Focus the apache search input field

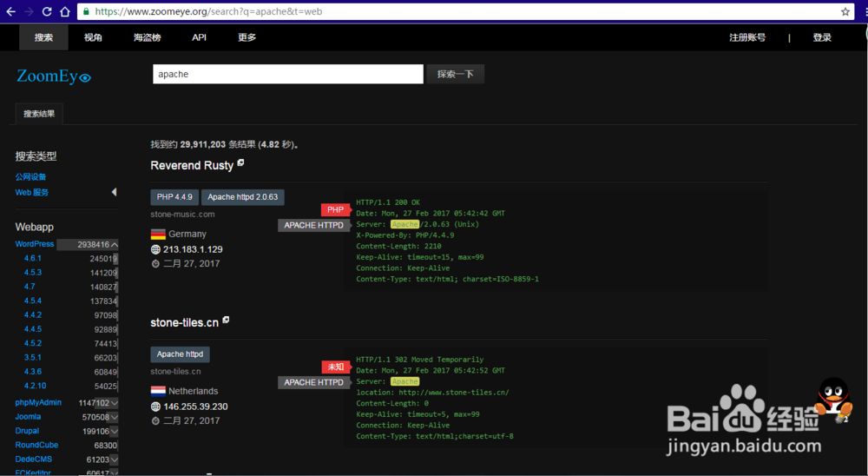point(288,74)
